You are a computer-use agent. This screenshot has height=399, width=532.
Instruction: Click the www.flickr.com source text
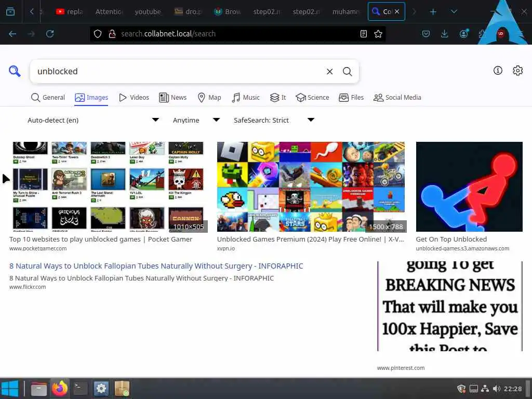[x=28, y=287]
